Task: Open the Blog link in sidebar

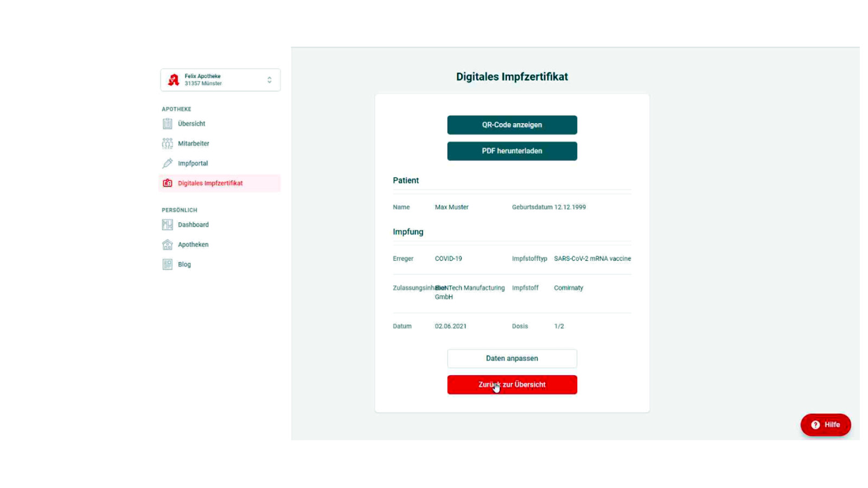Action: 184,265
